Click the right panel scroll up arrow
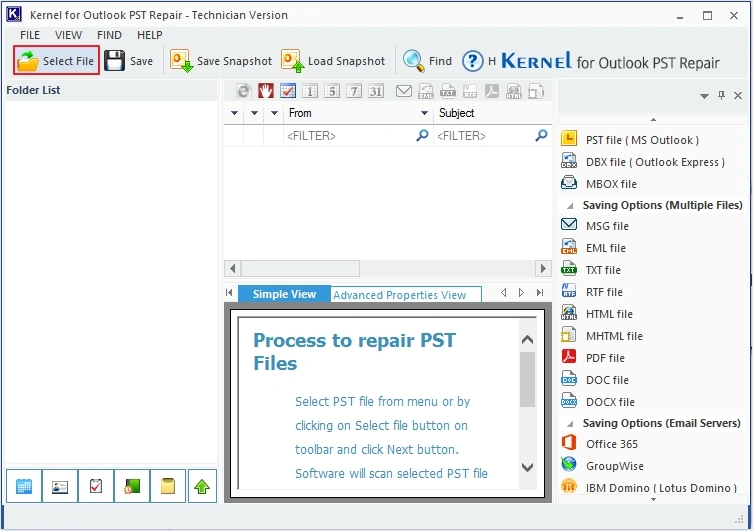753x531 pixels. tap(653, 120)
